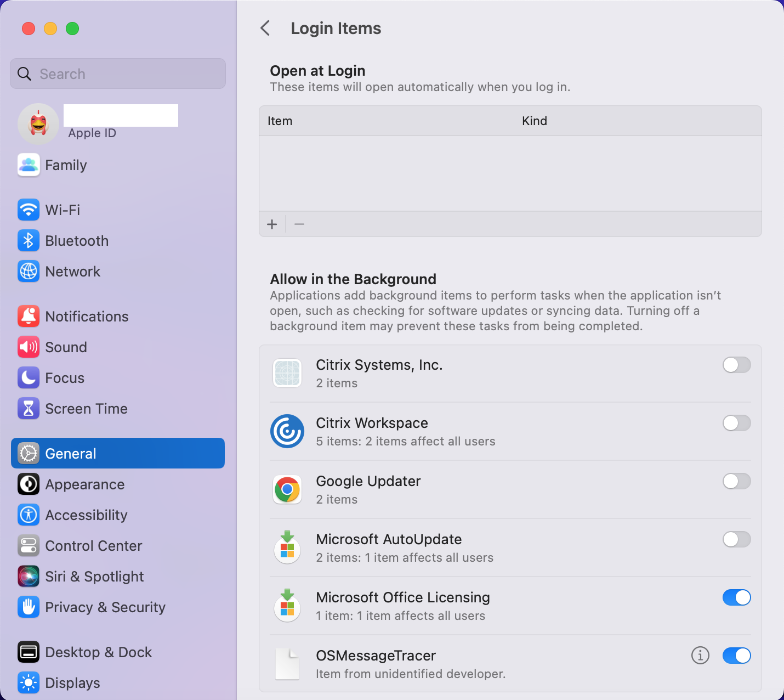Enable Citrix Workspace background toggle

(736, 423)
